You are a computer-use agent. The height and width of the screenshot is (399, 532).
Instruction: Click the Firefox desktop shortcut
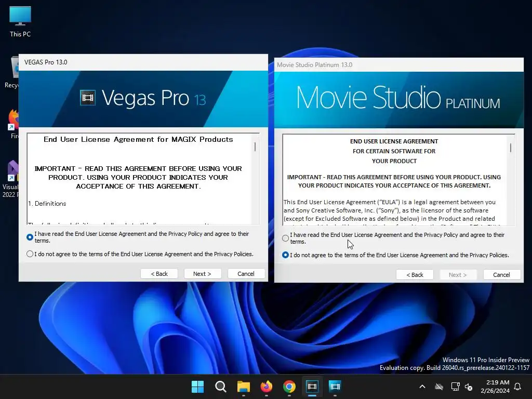point(13,124)
